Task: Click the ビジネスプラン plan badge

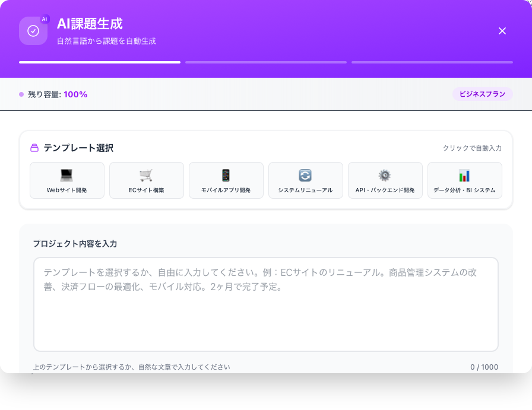Action: click(482, 94)
